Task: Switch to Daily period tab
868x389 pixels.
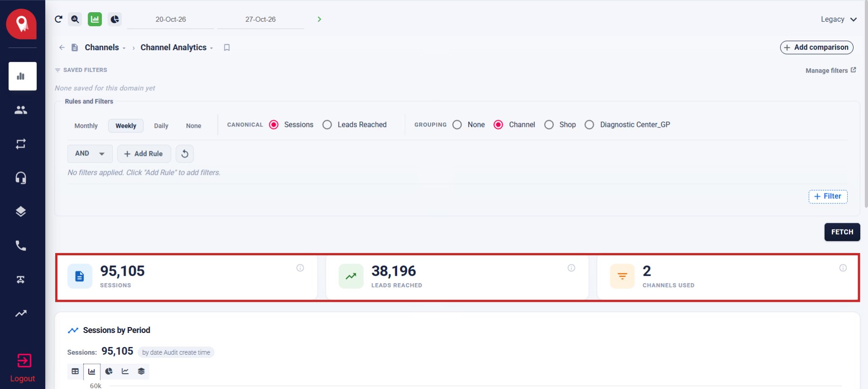Action: 161,126
